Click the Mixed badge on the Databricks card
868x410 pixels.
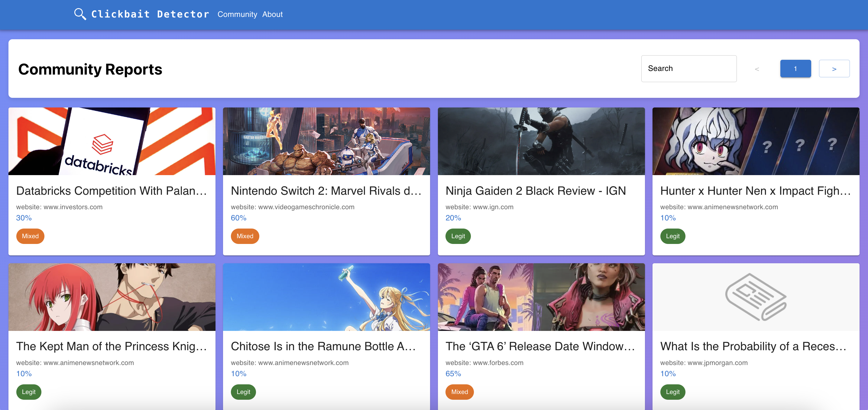[x=30, y=236]
